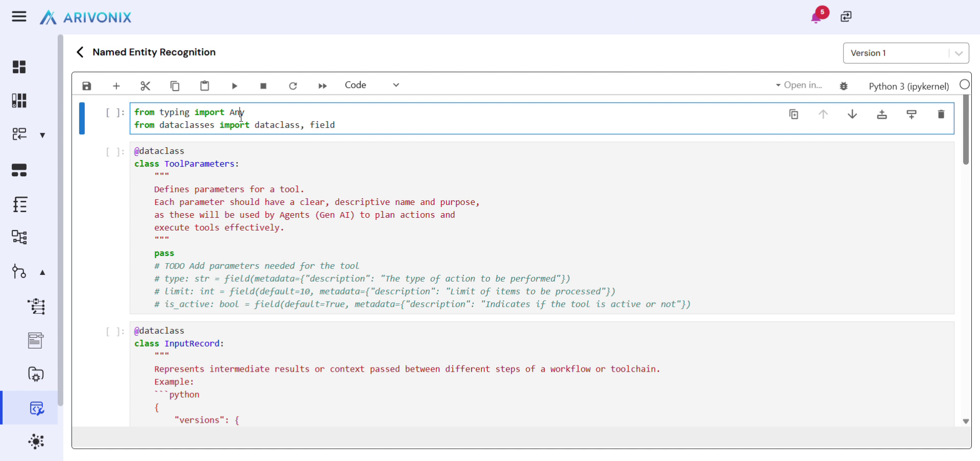Open the 'Open in...' menu
This screenshot has height=461, width=980.
point(799,85)
